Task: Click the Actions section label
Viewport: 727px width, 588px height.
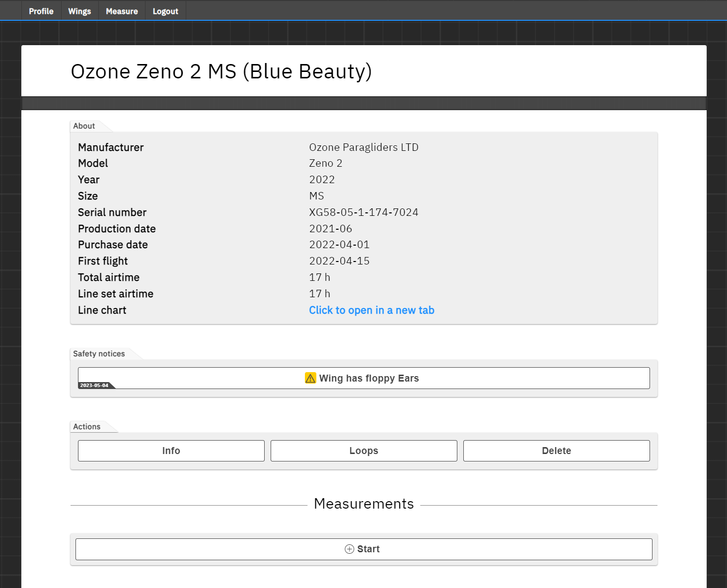Action: [87, 427]
